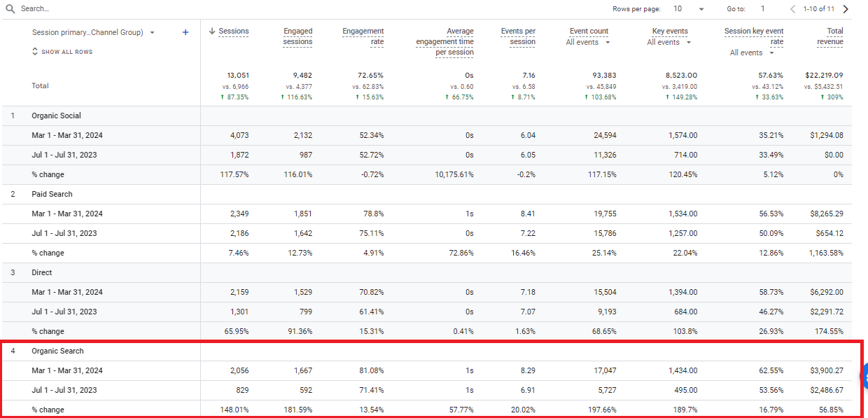Sort by the Engagement rate column
868x418 pixels.
click(363, 36)
